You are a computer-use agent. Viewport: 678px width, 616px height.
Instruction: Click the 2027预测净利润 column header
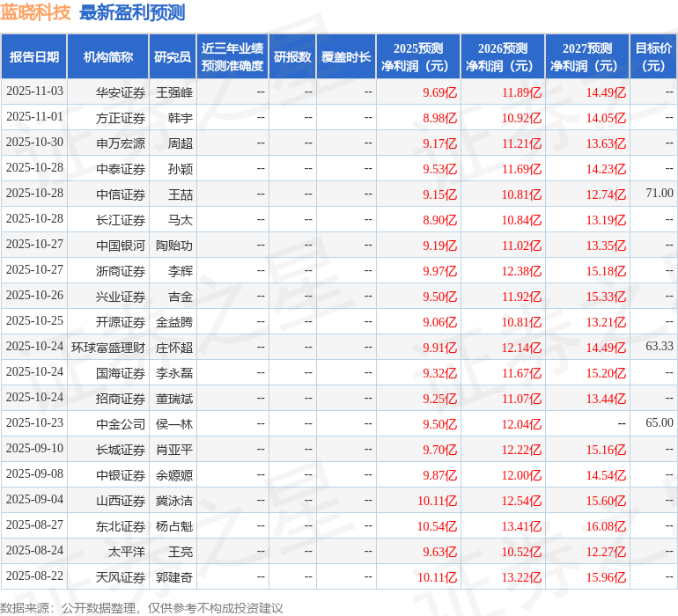pyautogui.click(x=587, y=57)
